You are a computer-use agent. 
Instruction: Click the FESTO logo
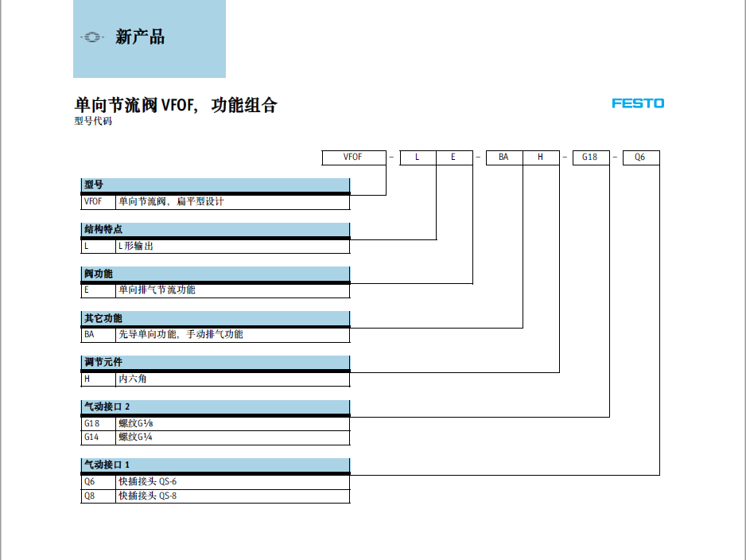click(x=638, y=103)
